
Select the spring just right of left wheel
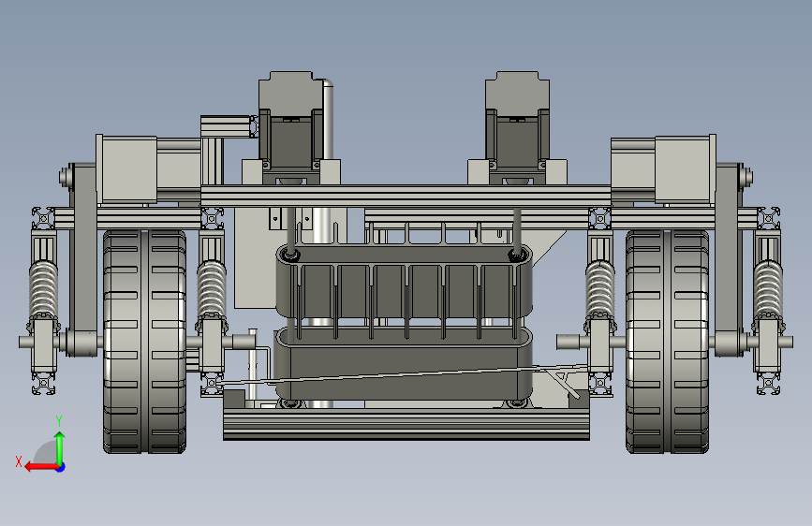click(212, 290)
